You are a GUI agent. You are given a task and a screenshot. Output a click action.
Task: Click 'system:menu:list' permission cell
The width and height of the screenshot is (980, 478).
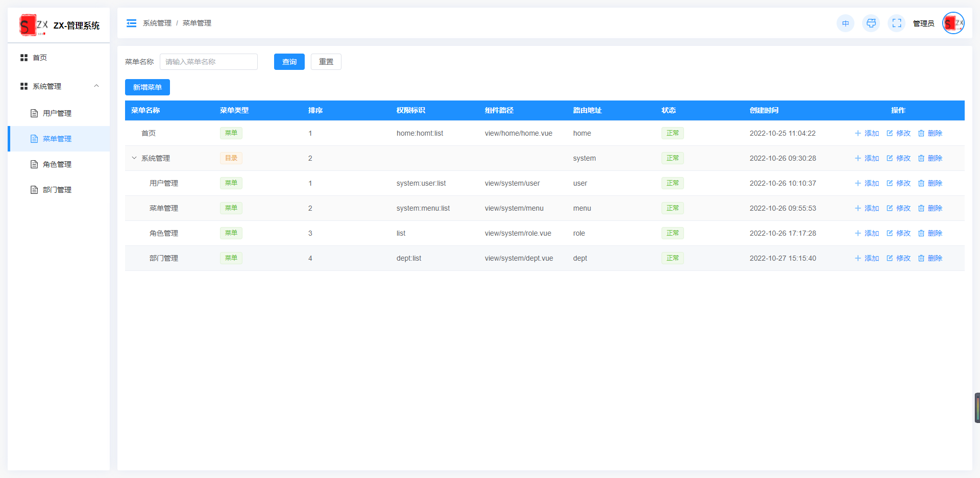423,208
